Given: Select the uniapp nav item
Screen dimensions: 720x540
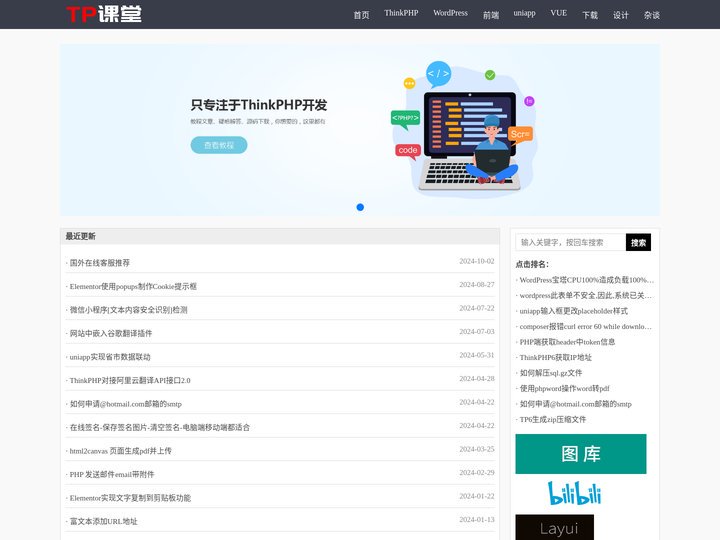Looking at the screenshot, I should coord(524,13).
